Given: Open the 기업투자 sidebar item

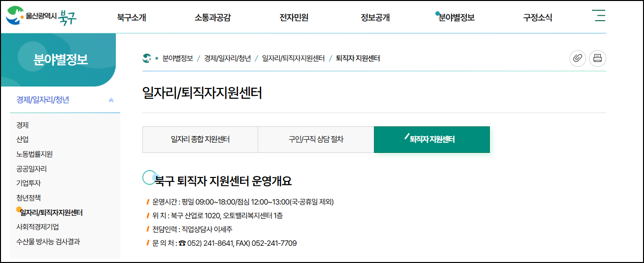Looking at the screenshot, I should click(x=28, y=183).
